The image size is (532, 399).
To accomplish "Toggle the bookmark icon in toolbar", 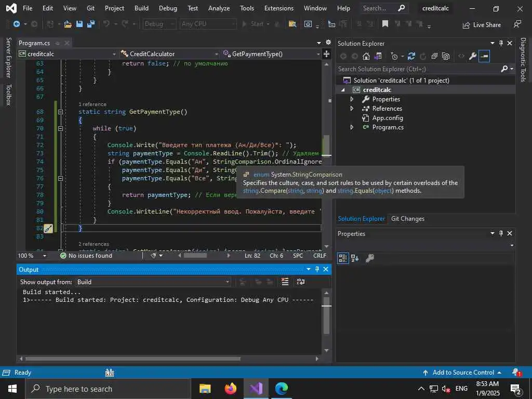I will pos(385,24).
